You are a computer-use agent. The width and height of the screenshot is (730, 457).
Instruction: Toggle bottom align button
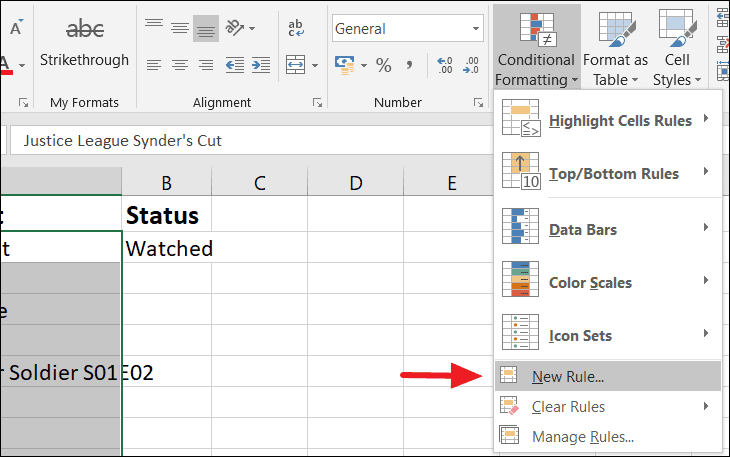click(206, 28)
